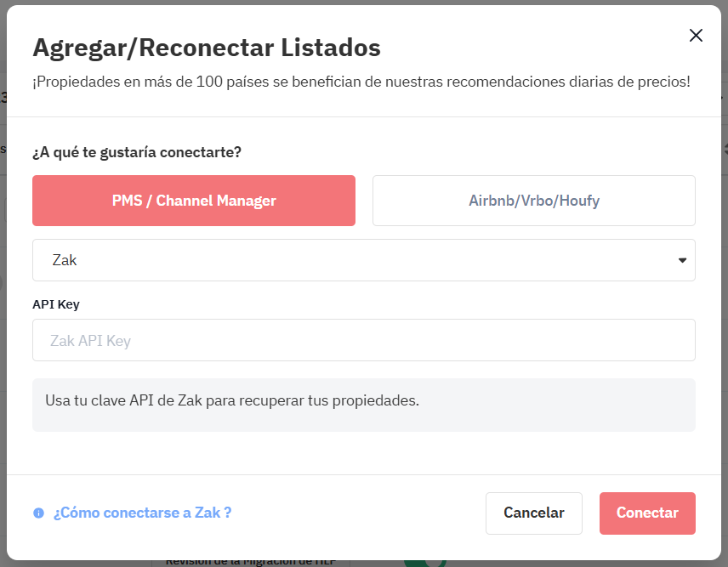Focus the Zak API Key field
Screen dimensions: 728x567
[363, 340]
